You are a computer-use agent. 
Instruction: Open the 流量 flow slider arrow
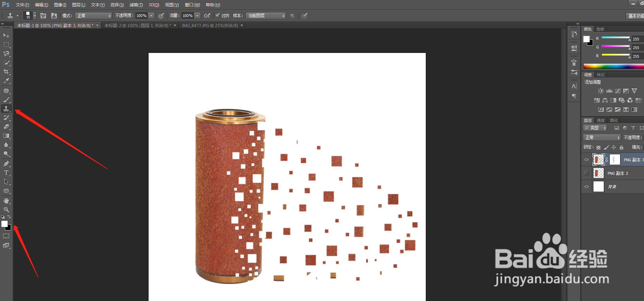coord(197,16)
